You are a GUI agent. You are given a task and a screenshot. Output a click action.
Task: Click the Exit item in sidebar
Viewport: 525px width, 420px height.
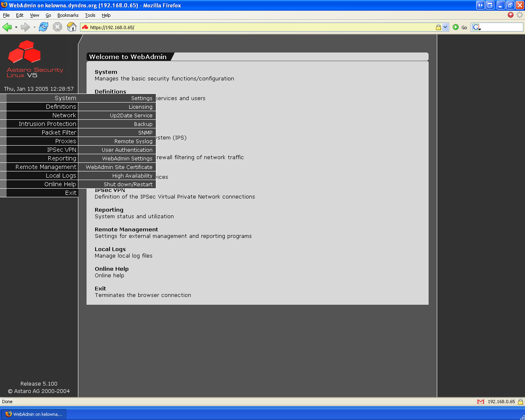point(71,193)
